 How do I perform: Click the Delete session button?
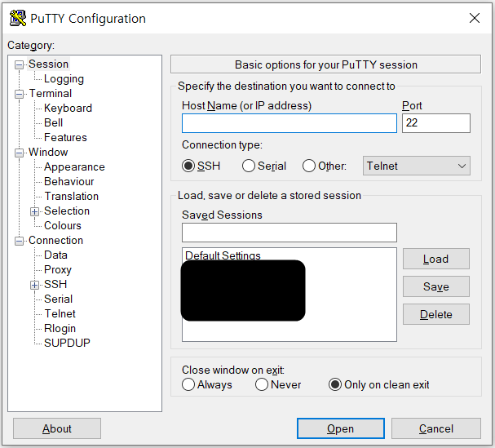[x=436, y=314]
